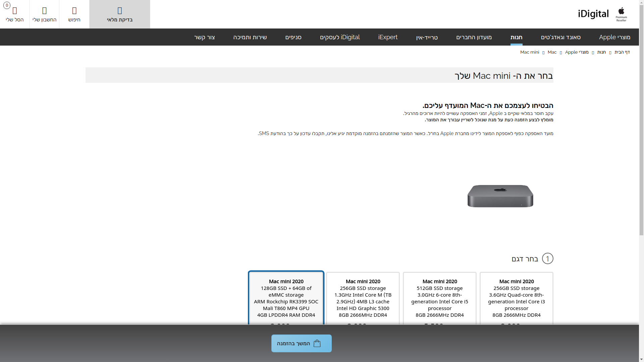Click the Apple Premium Reseller badge

coord(621,14)
